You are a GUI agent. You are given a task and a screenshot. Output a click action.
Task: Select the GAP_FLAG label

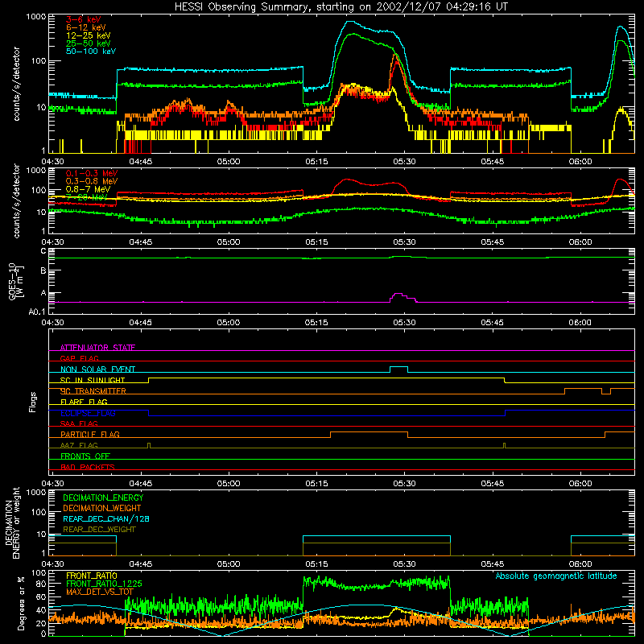click(x=79, y=358)
